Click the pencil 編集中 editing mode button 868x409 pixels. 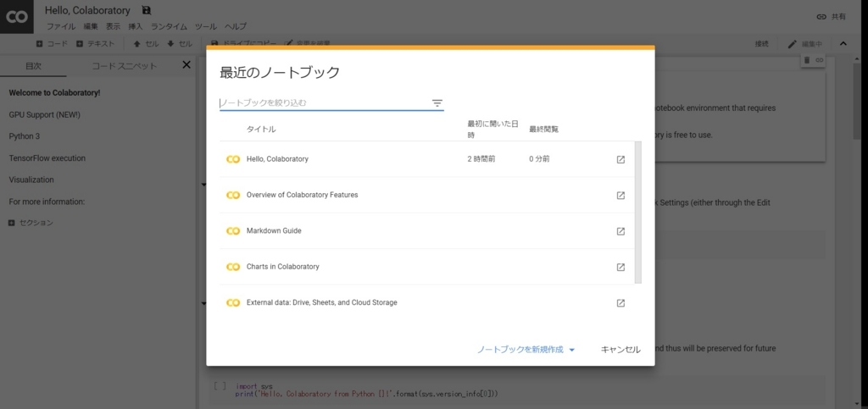pos(805,44)
